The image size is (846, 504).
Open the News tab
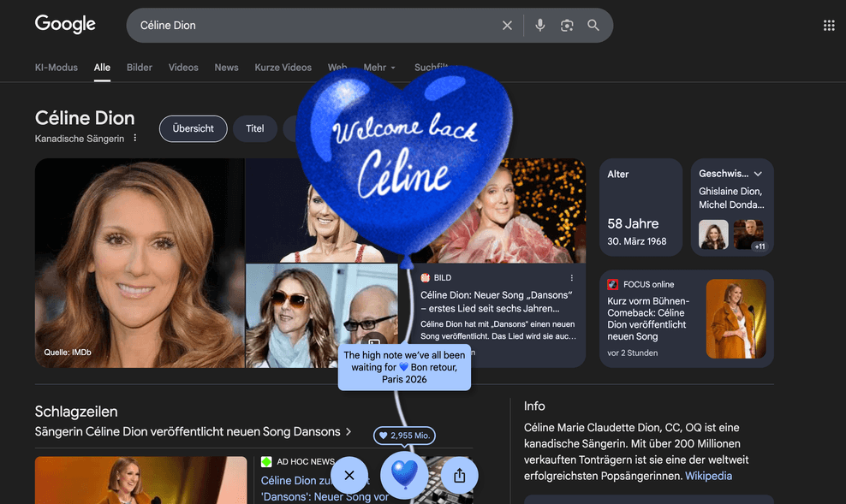pyautogui.click(x=226, y=67)
